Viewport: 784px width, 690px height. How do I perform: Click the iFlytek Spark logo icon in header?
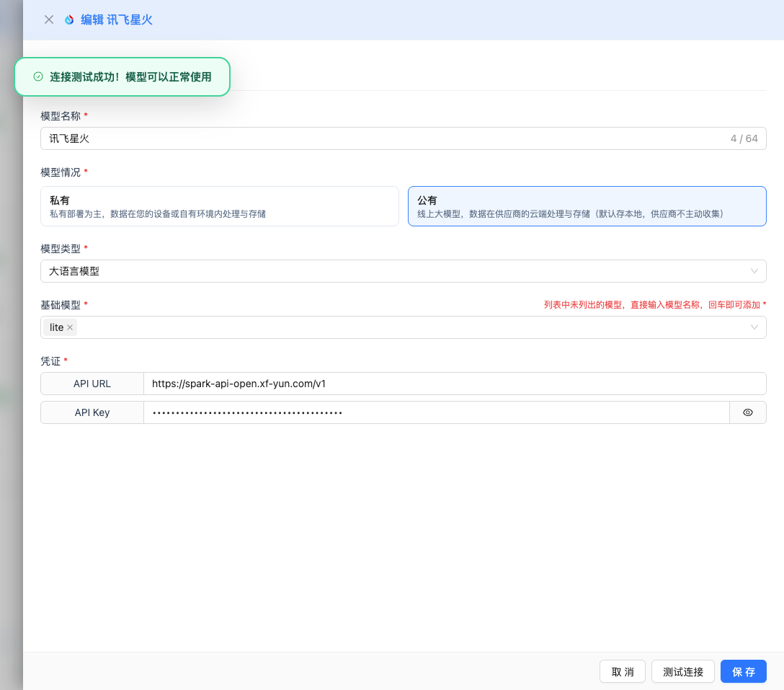(x=69, y=19)
